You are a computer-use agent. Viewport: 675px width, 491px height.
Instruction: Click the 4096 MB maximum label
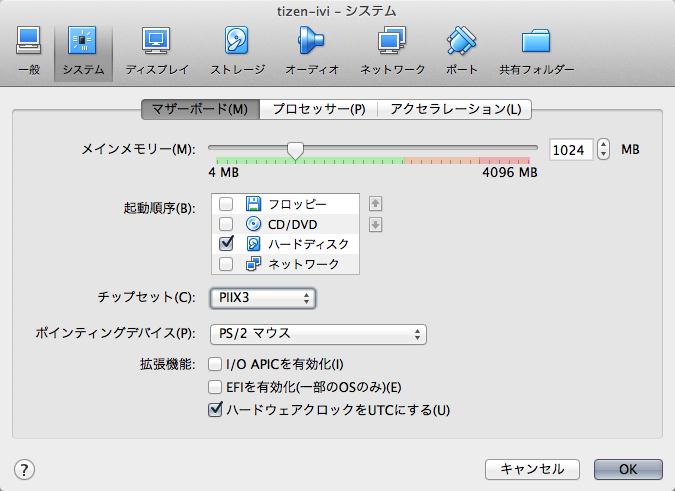pyautogui.click(x=510, y=173)
